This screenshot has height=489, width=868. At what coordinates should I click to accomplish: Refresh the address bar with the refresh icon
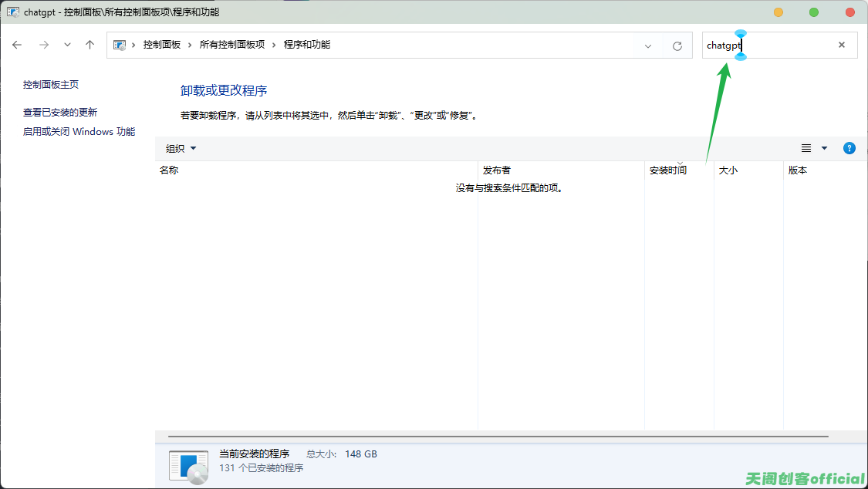(677, 45)
